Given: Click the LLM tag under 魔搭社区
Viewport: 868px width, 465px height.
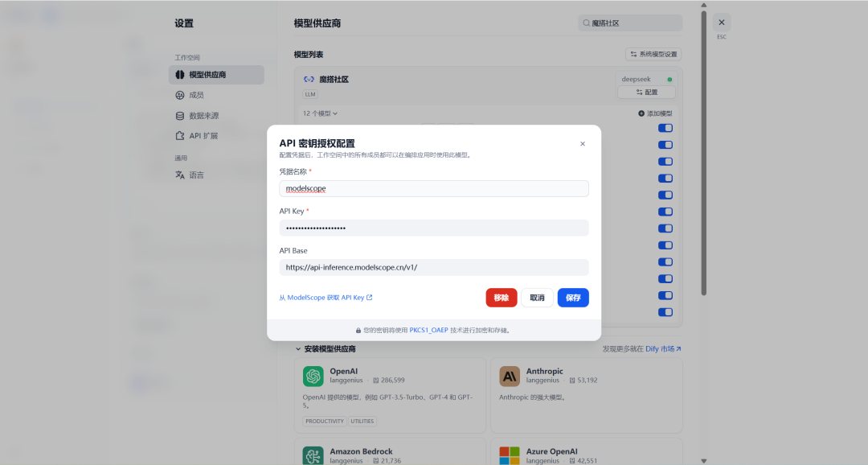Looking at the screenshot, I should pos(310,94).
